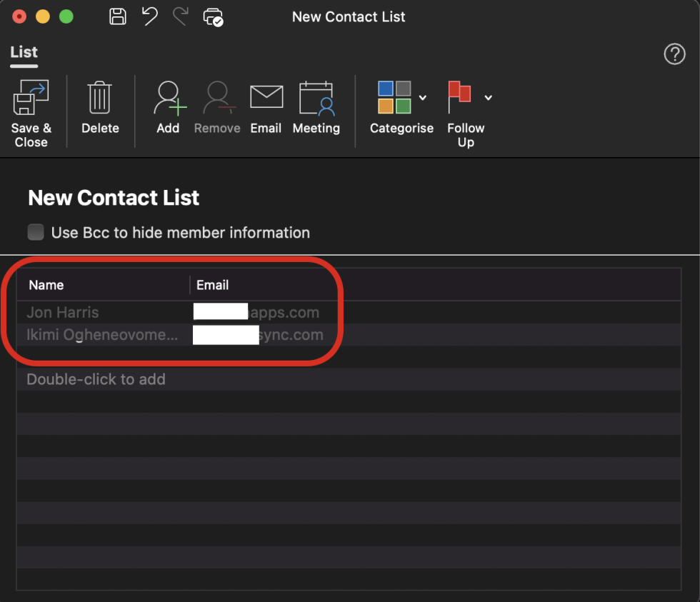
Task: Expand the Follow Up dropdown chevron
Action: tap(489, 98)
